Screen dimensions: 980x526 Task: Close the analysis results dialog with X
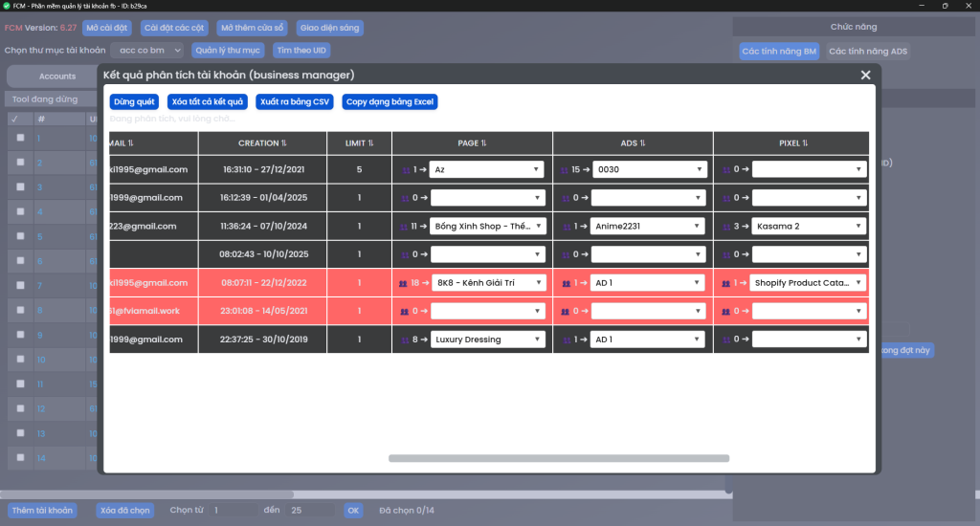865,76
